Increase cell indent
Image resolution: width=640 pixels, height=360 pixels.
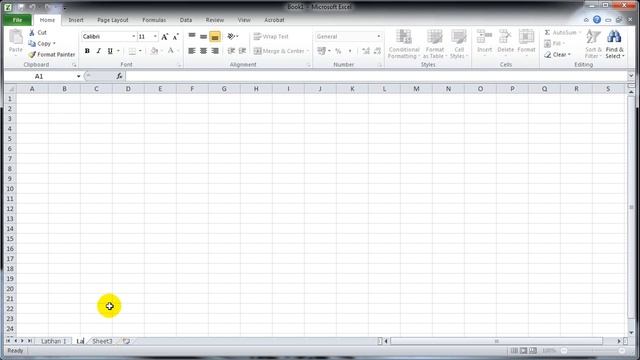coord(242,51)
